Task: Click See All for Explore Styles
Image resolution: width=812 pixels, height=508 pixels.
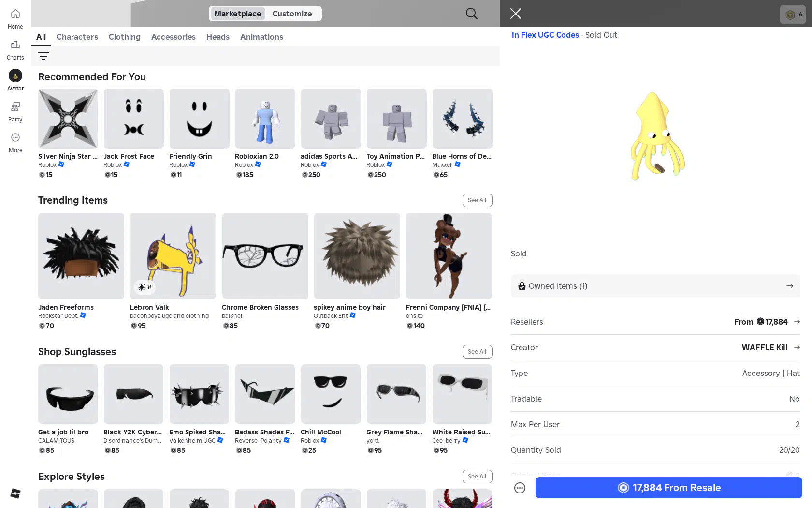Action: pyautogui.click(x=477, y=477)
